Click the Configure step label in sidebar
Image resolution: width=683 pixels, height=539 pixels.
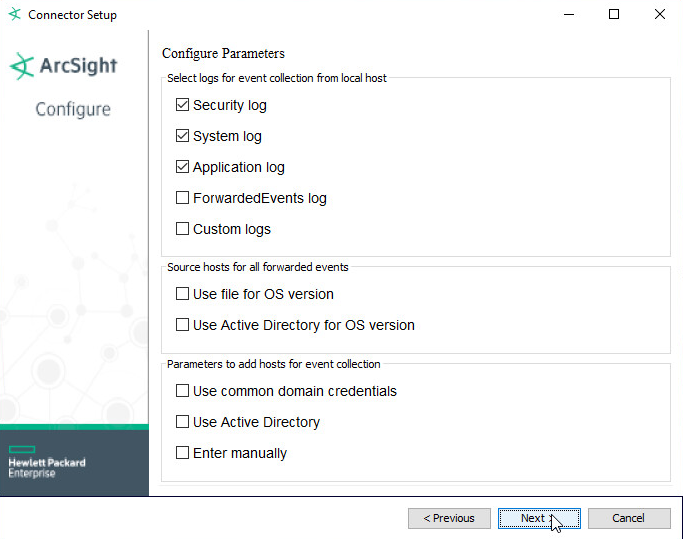(x=73, y=109)
